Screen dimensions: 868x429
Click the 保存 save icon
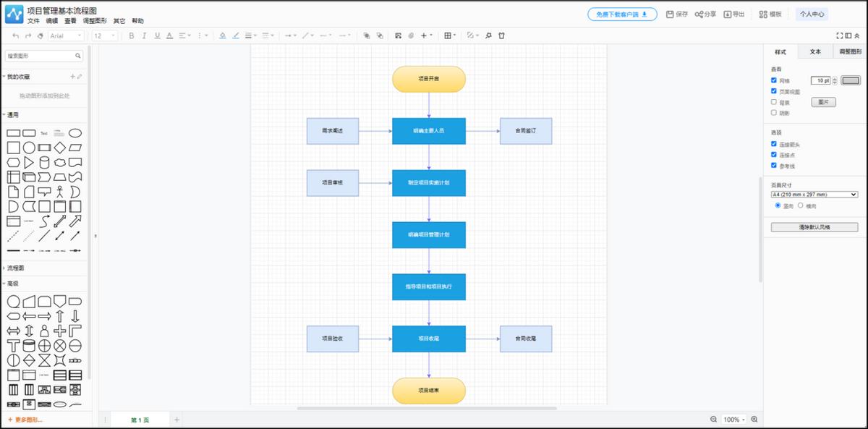click(670, 14)
